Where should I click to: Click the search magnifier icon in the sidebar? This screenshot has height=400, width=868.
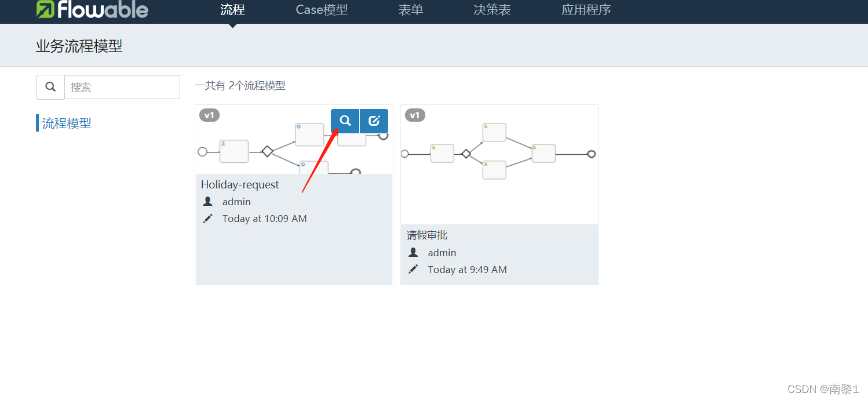point(50,86)
